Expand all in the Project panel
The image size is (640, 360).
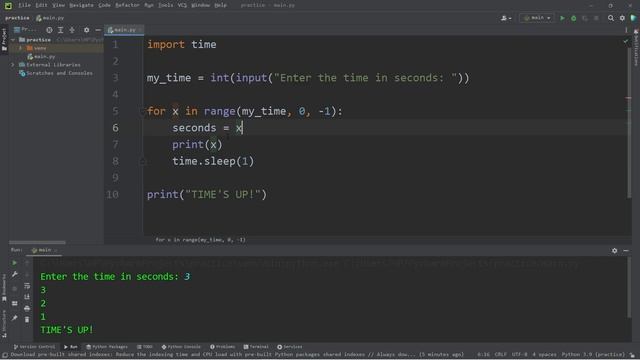tap(60, 30)
